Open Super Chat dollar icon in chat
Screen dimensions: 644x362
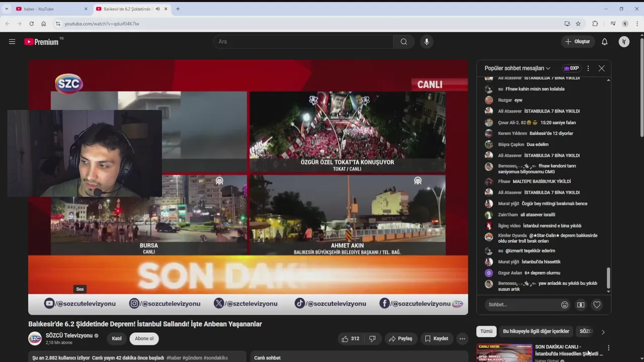click(581, 305)
